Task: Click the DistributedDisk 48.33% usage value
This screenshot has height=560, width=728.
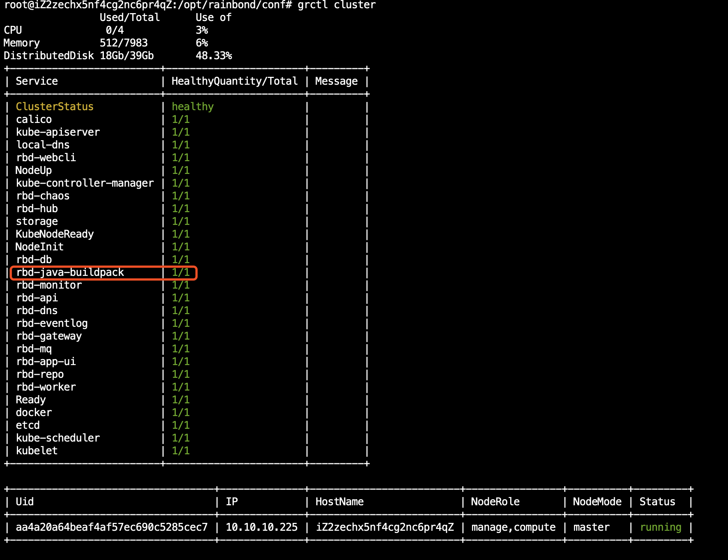Action: coord(214,56)
